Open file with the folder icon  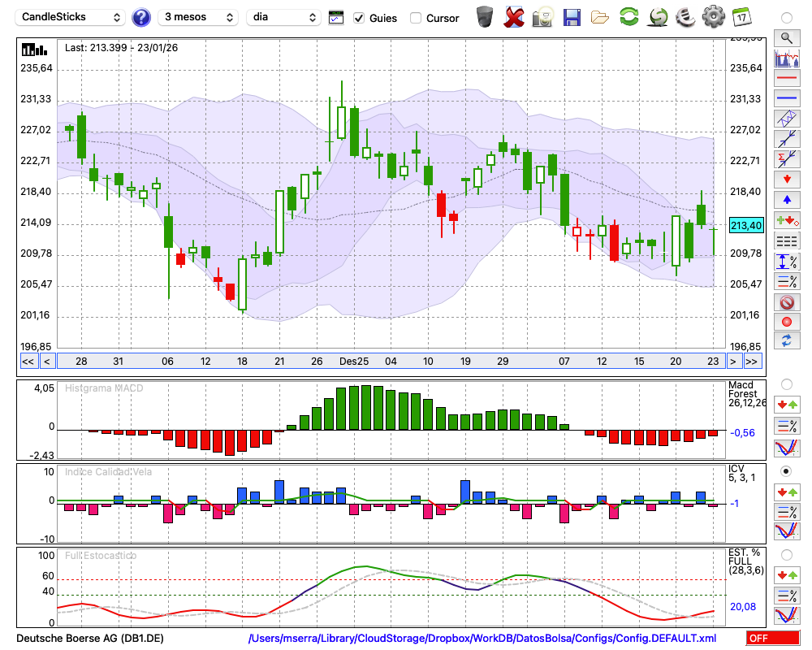click(600, 18)
